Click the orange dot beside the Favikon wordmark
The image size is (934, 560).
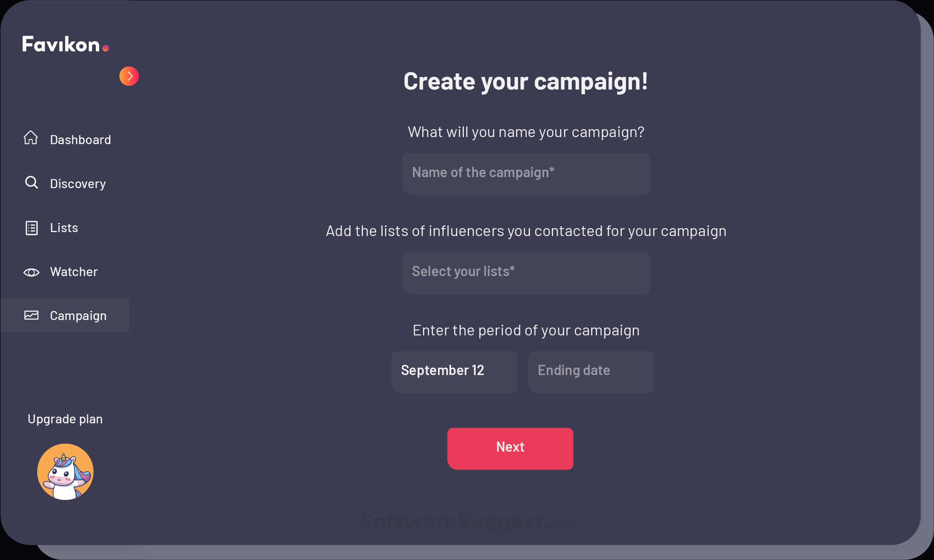(106, 48)
